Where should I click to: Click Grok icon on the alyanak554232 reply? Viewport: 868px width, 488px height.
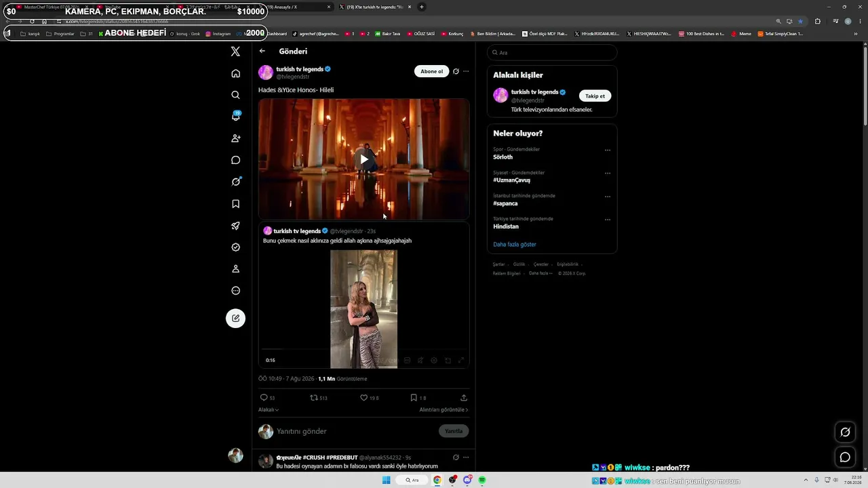click(456, 457)
